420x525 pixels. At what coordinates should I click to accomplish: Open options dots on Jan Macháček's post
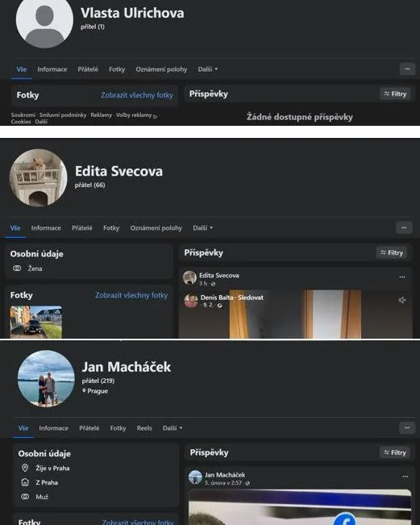coord(405,476)
